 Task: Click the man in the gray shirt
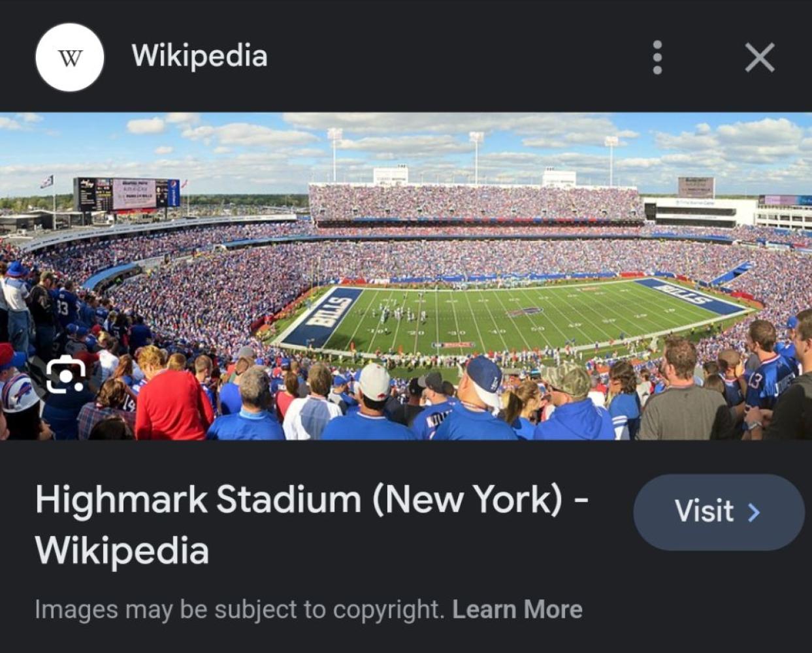coord(683,398)
